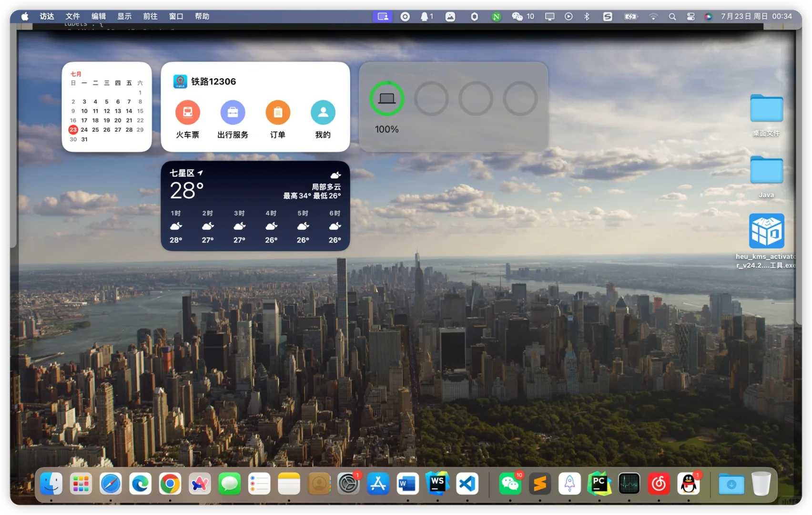This screenshot has height=515, width=812.
Task: Open the Apple menu
Action: click(25, 16)
